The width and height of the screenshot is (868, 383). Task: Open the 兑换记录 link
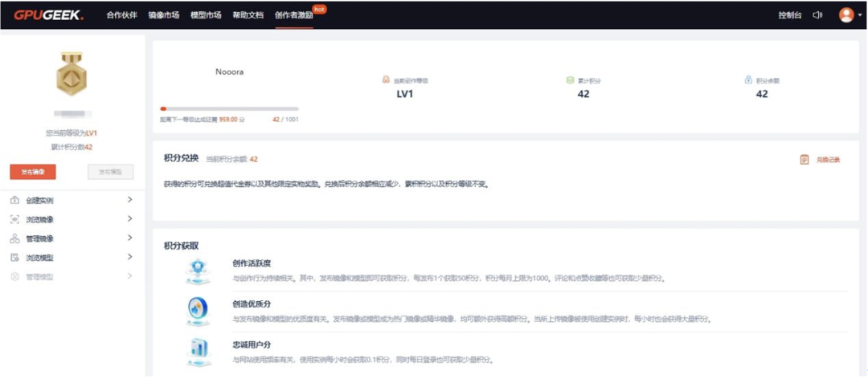(x=828, y=160)
